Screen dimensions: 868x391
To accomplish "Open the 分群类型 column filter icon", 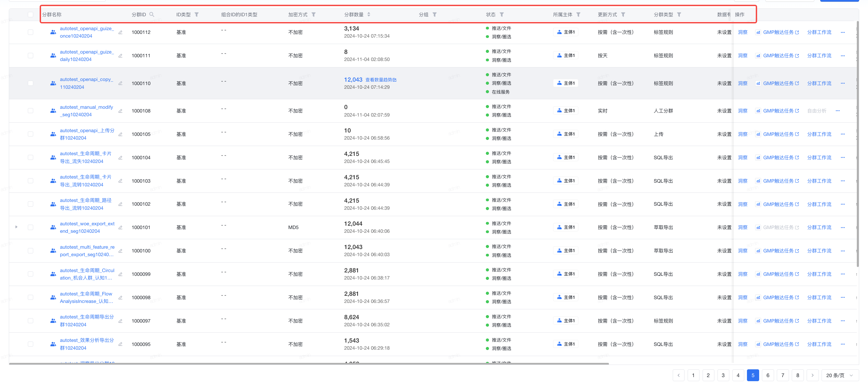I will 679,15.
